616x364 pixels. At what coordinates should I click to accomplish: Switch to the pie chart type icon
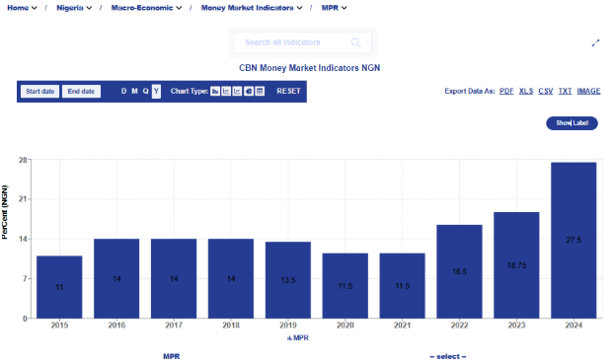(249, 91)
